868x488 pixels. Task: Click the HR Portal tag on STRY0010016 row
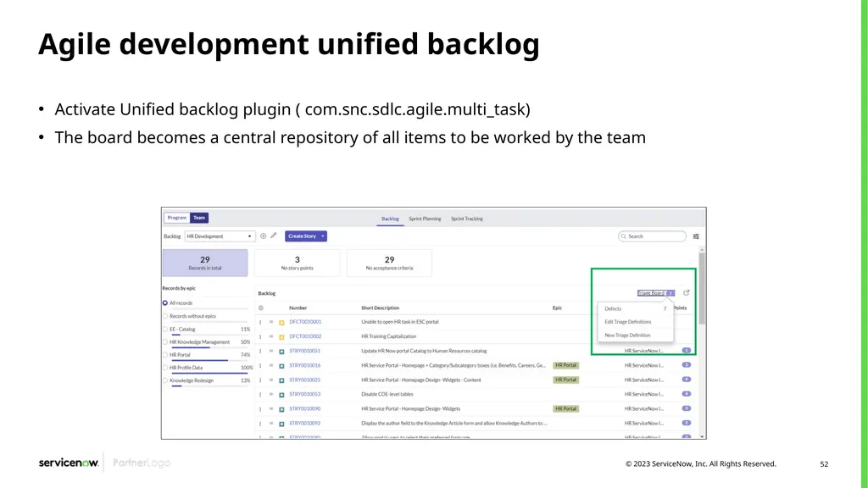coord(565,365)
